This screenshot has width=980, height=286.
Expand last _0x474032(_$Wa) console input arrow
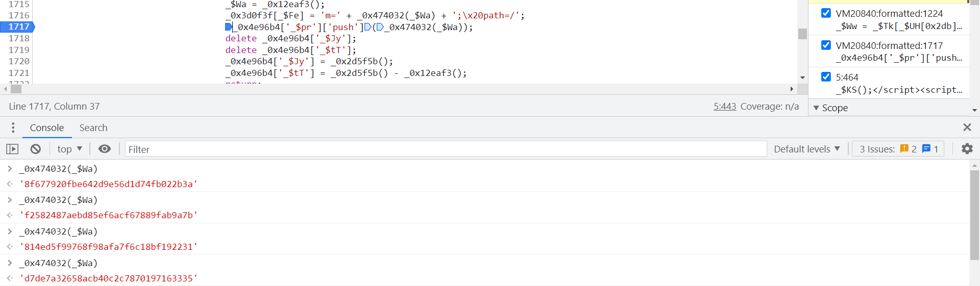click(10, 263)
